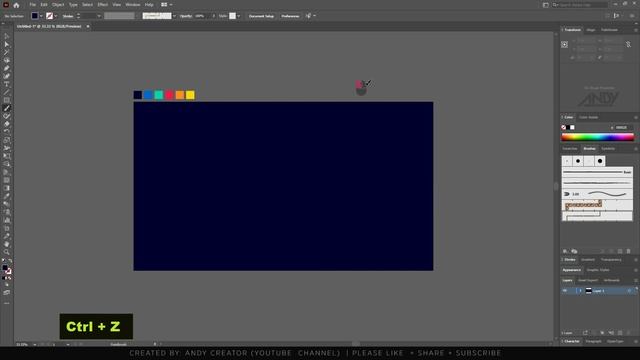Select the Line Segment tool
640x360 pixels.
[x=7, y=92]
